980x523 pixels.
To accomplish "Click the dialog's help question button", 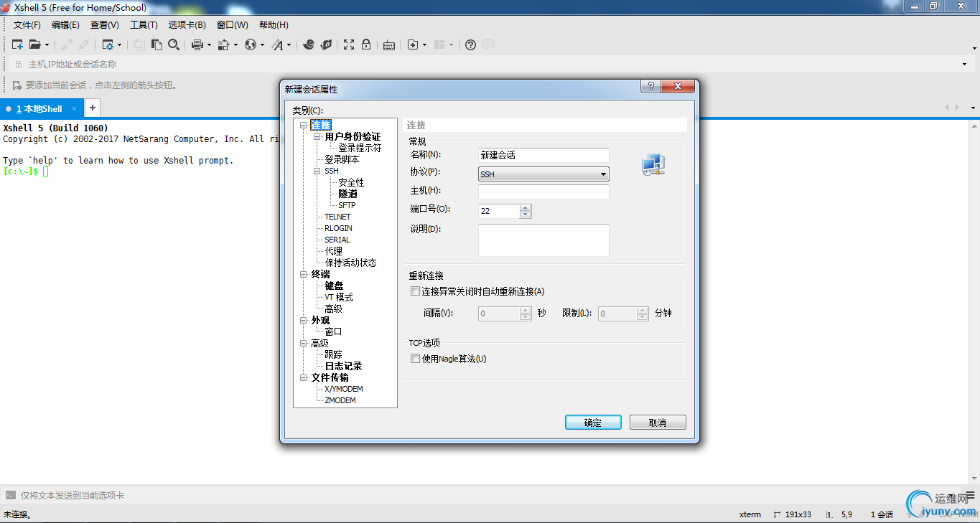I will pyautogui.click(x=651, y=86).
